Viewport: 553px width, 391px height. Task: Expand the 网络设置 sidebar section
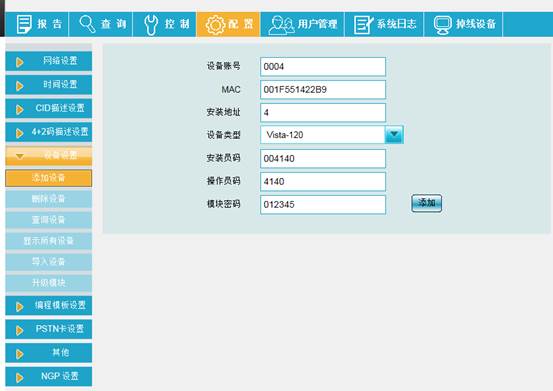click(49, 61)
